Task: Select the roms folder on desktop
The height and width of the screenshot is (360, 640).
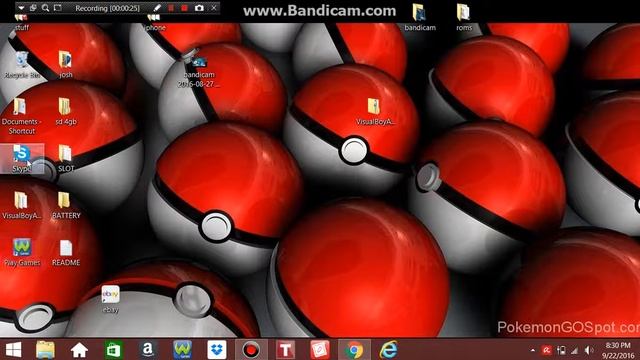Action: pos(464,18)
